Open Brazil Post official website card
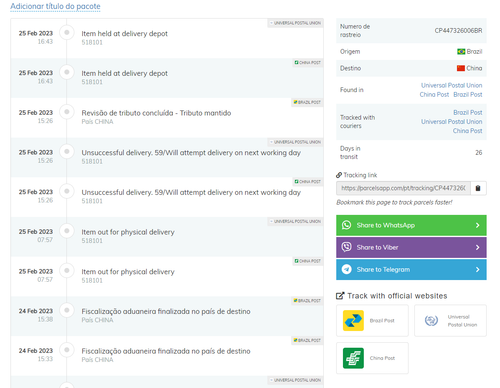500x388 pixels. pyautogui.click(x=372, y=320)
